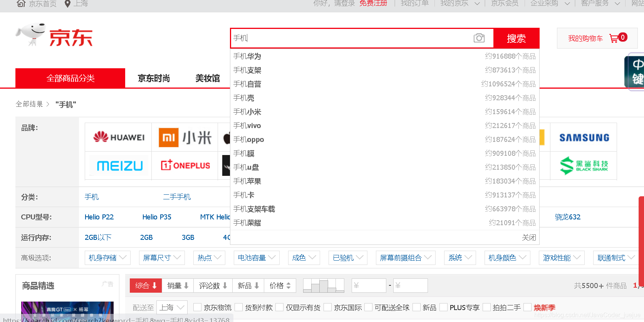Sort by 综合 default ranking
This screenshot has width=644, height=322.
tap(146, 285)
